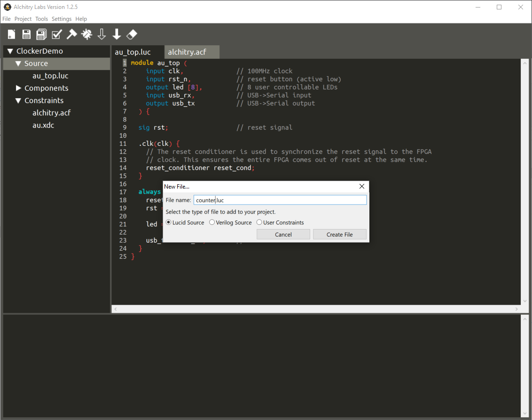The height and width of the screenshot is (420, 532).
Task: Click the outlined Load Temporary arrow icon
Action: 102,34
